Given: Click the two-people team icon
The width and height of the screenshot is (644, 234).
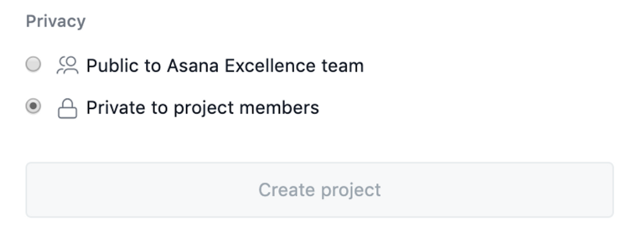Looking at the screenshot, I should pos(68,66).
